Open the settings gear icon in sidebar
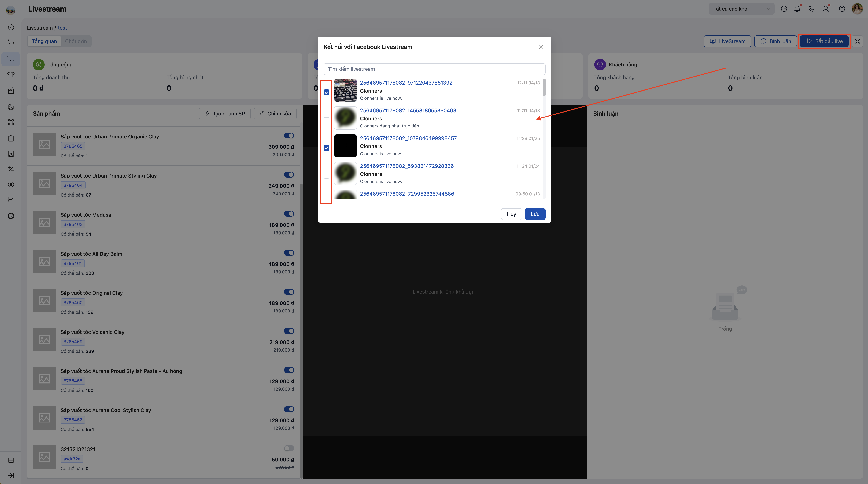 [x=11, y=216]
